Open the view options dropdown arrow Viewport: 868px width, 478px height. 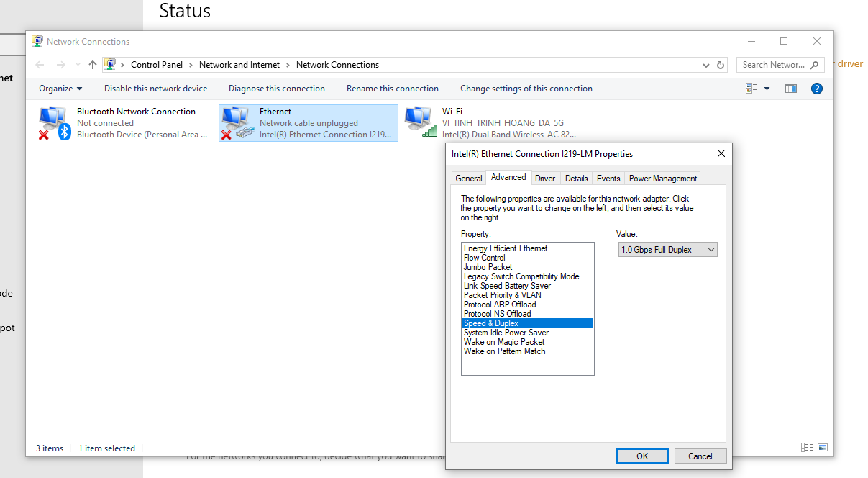tap(767, 89)
